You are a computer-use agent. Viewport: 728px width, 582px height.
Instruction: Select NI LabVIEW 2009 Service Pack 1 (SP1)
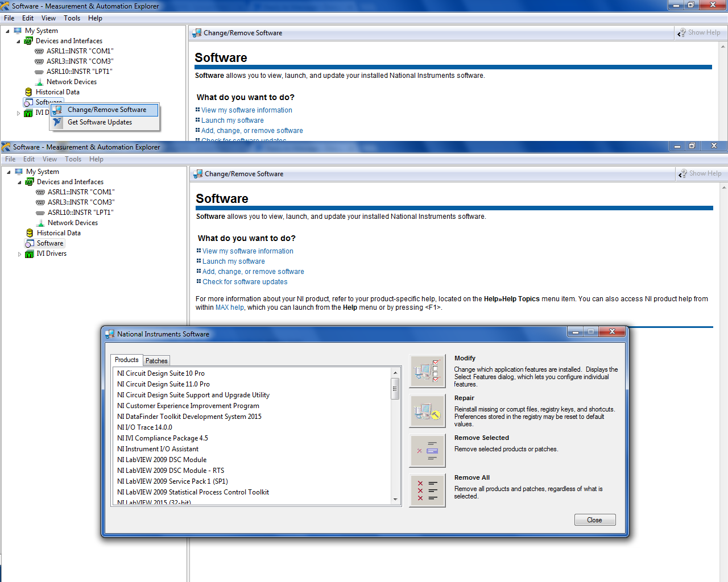click(x=172, y=481)
